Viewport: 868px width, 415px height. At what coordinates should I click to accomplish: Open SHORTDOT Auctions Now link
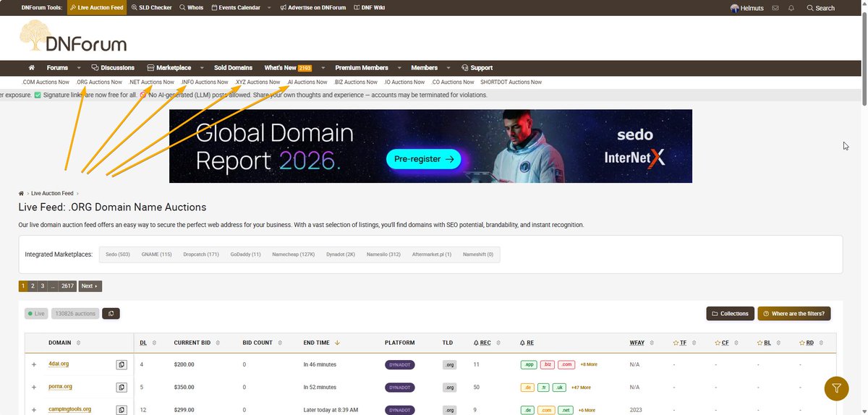(x=511, y=82)
